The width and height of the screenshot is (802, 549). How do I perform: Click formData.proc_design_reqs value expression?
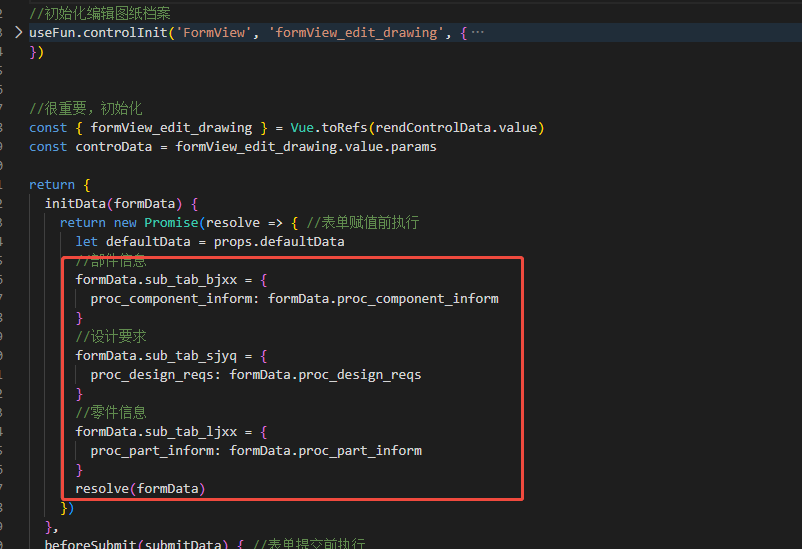coord(325,375)
